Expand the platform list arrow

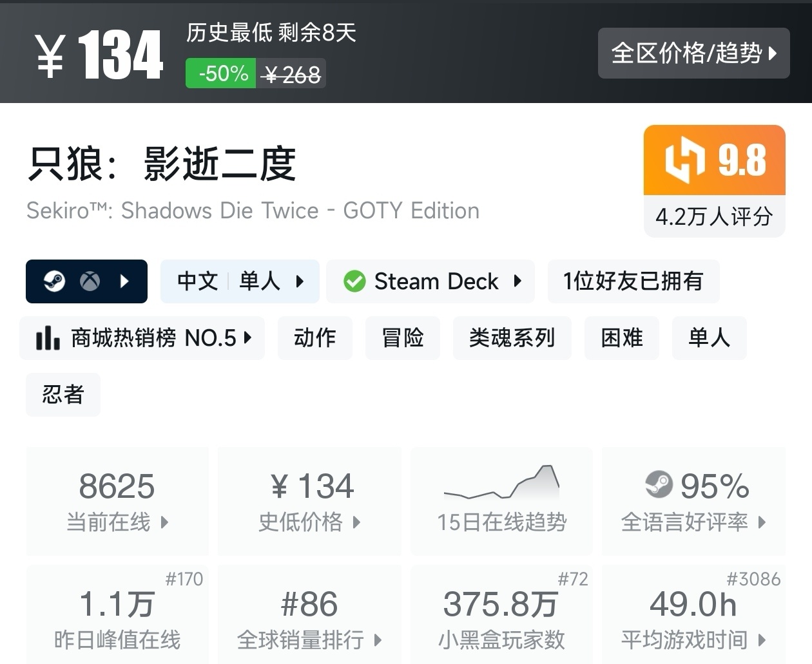[x=125, y=281]
